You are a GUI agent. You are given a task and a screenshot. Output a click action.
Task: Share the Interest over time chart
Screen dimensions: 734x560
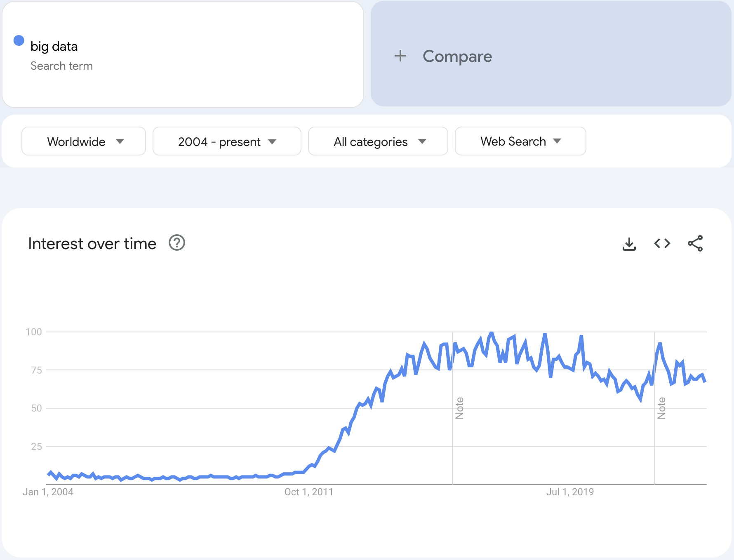(695, 244)
